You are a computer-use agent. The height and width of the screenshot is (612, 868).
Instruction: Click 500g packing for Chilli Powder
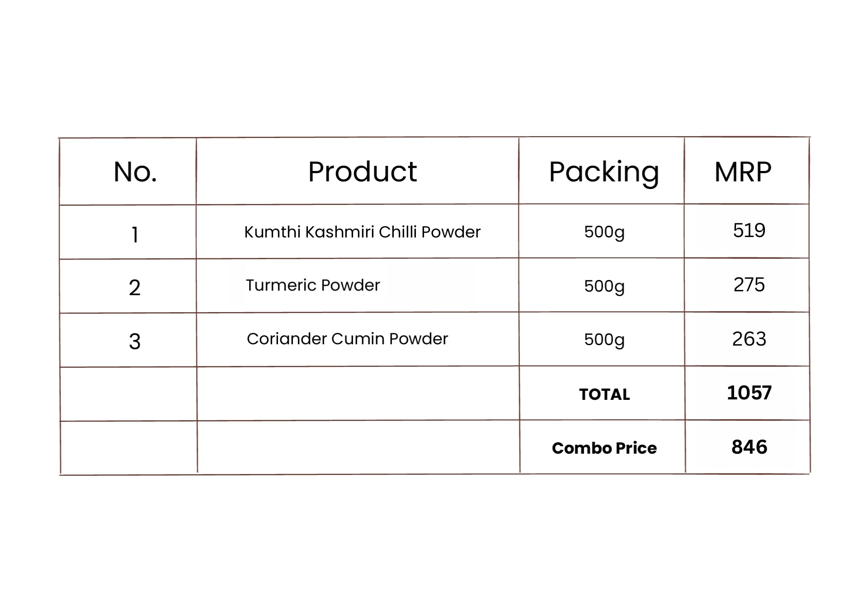click(604, 232)
